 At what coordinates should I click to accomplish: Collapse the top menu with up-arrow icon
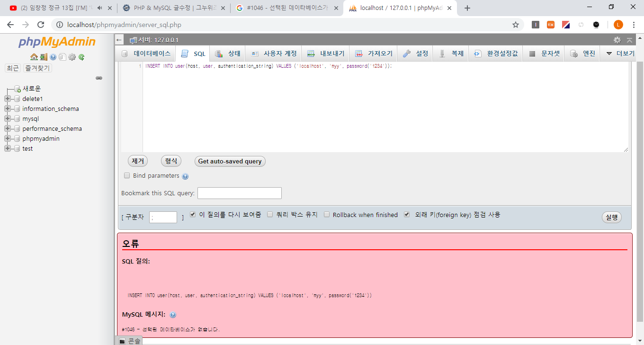tap(629, 40)
